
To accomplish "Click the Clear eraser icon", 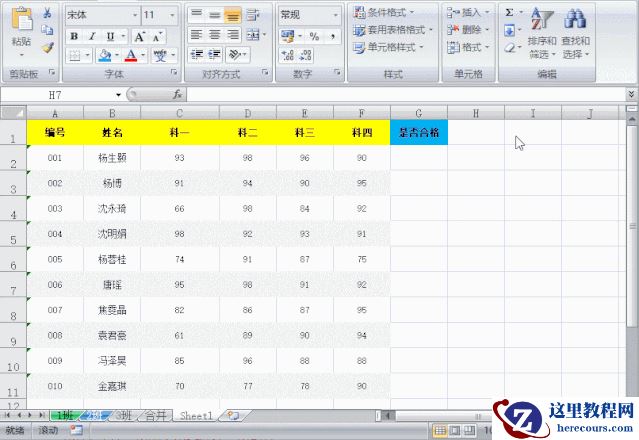I will (x=509, y=48).
